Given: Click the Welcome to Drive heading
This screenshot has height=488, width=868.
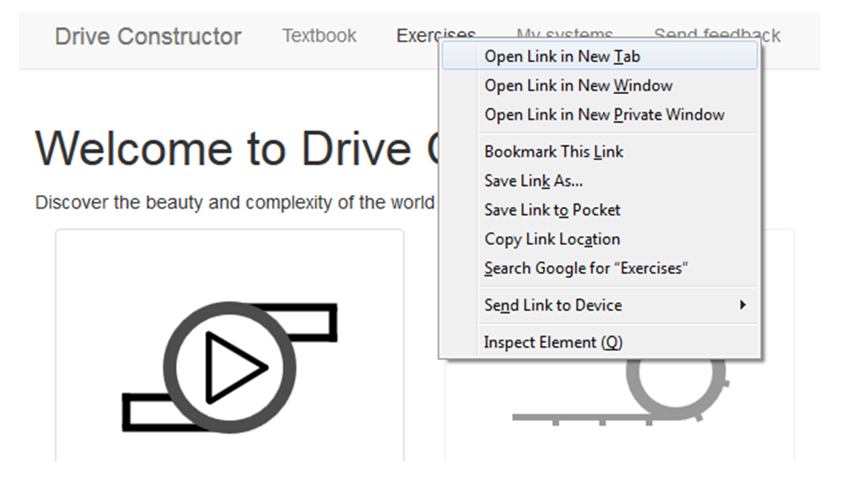Looking at the screenshot, I should click(x=224, y=148).
